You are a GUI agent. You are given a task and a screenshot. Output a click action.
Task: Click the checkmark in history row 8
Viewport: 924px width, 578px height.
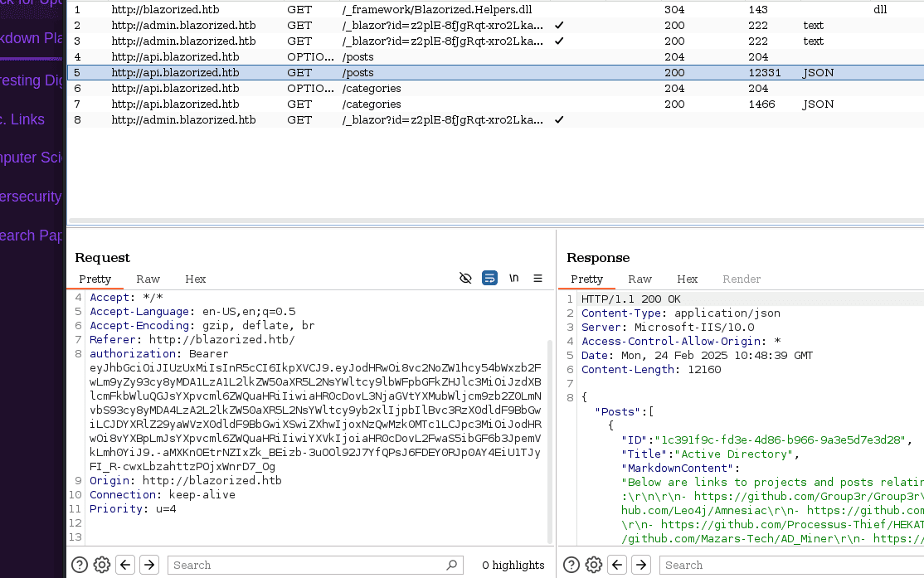coord(559,119)
